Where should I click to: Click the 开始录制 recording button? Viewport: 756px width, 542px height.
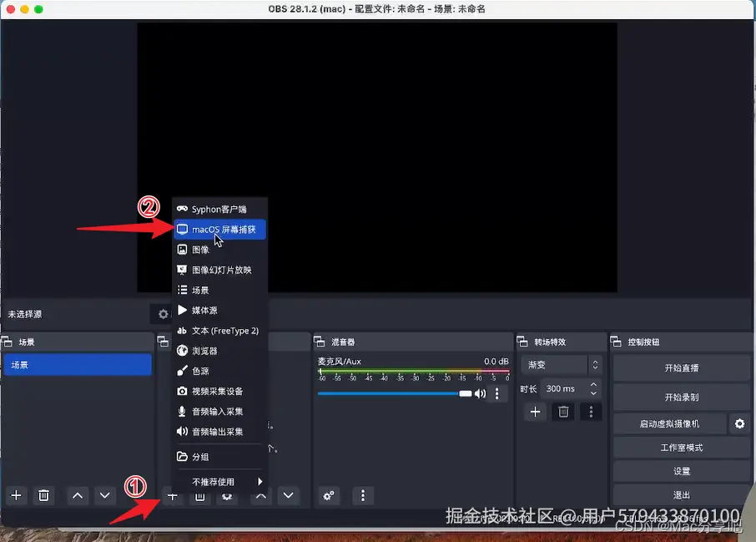[680, 396]
